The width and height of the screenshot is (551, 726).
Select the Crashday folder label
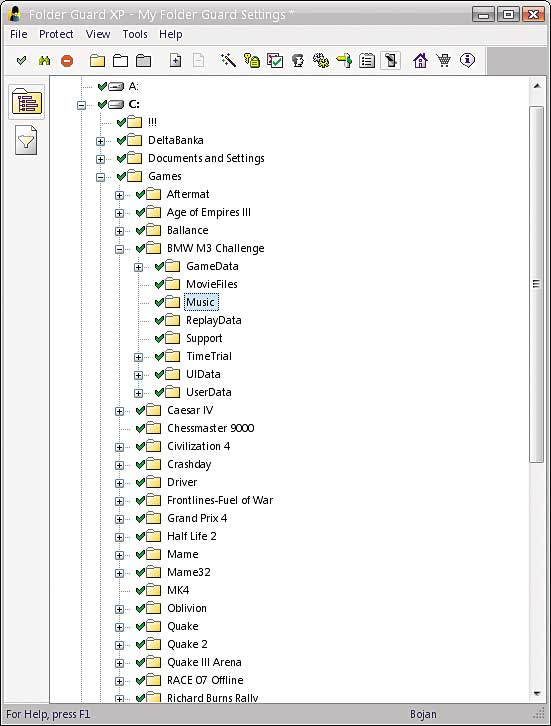click(x=189, y=464)
